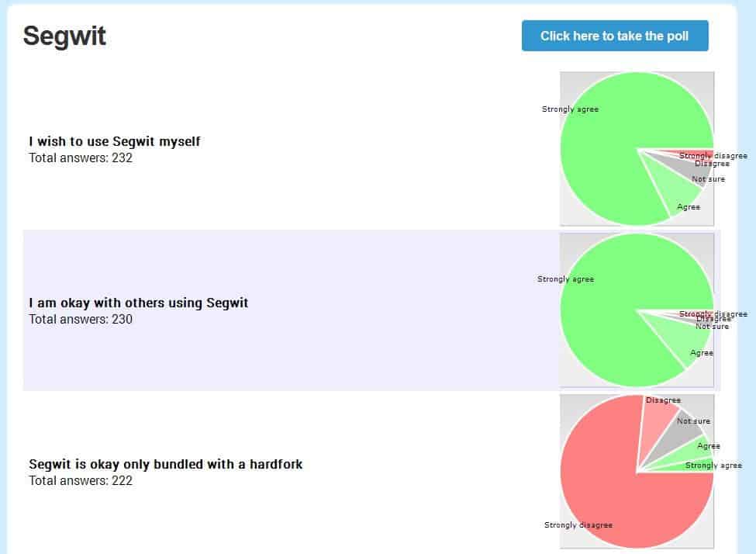Click the Segwit page heading
756x554 pixels.
point(64,36)
